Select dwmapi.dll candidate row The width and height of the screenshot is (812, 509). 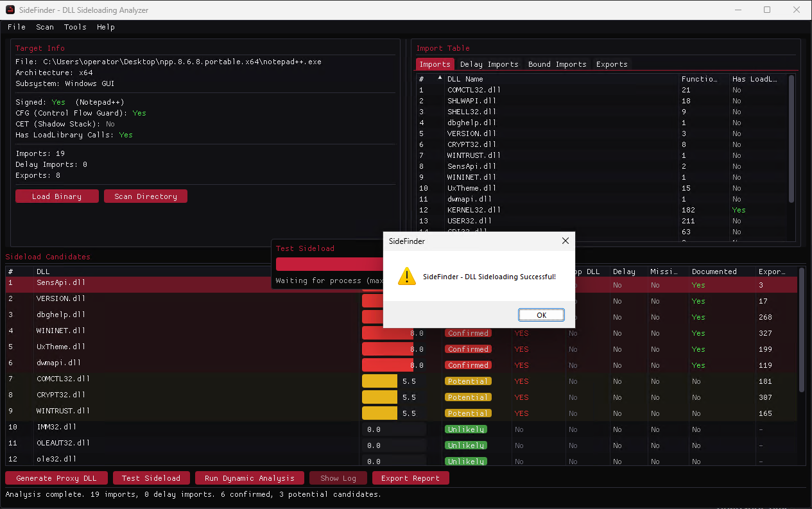pyautogui.click(x=401, y=365)
